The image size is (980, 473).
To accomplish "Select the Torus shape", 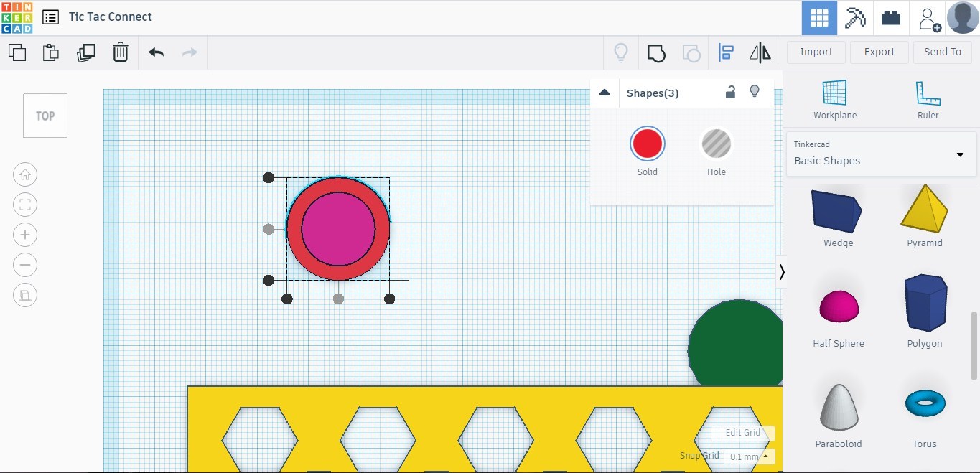I will [925, 403].
